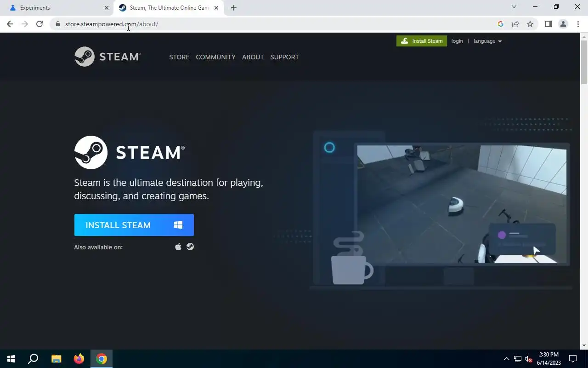Go forward in browser history

pos(25,24)
